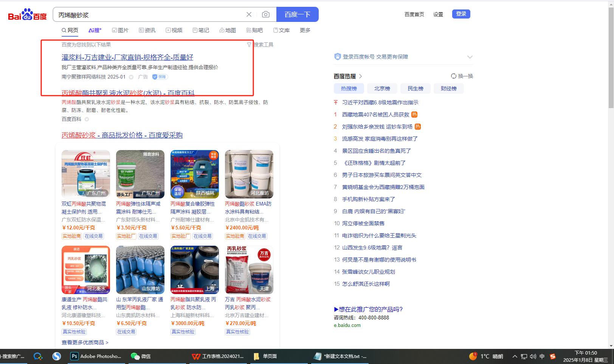Switch to the 图片 tab

tap(120, 30)
